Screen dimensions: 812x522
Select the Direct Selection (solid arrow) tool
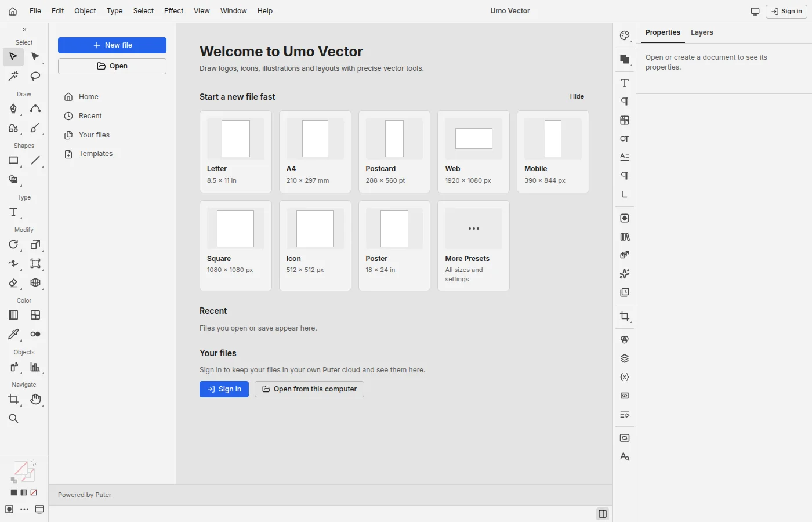click(35, 57)
